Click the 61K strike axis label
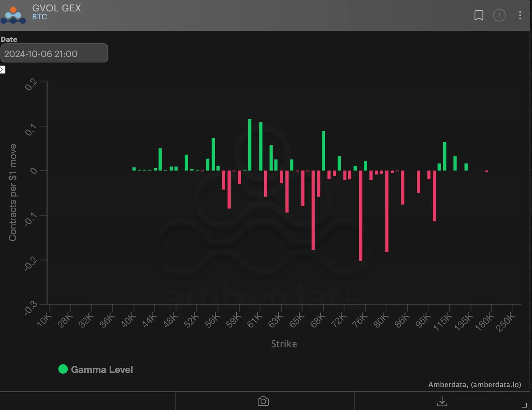Screen dimensions: 532x410 [x=254, y=320]
